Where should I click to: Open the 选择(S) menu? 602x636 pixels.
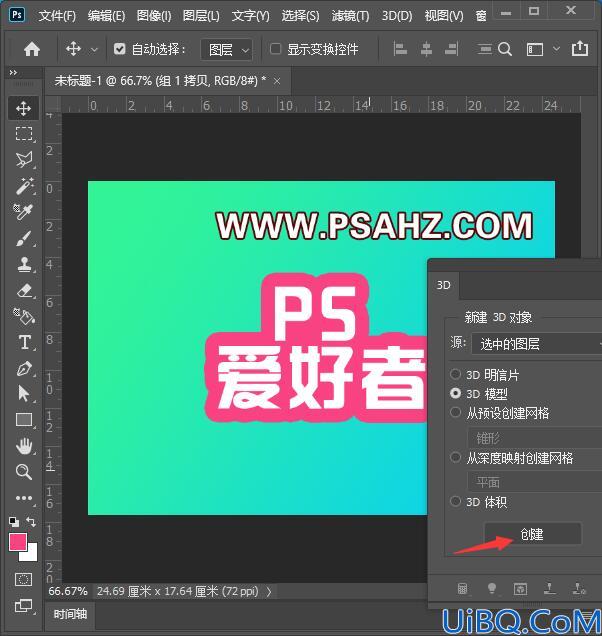click(300, 16)
